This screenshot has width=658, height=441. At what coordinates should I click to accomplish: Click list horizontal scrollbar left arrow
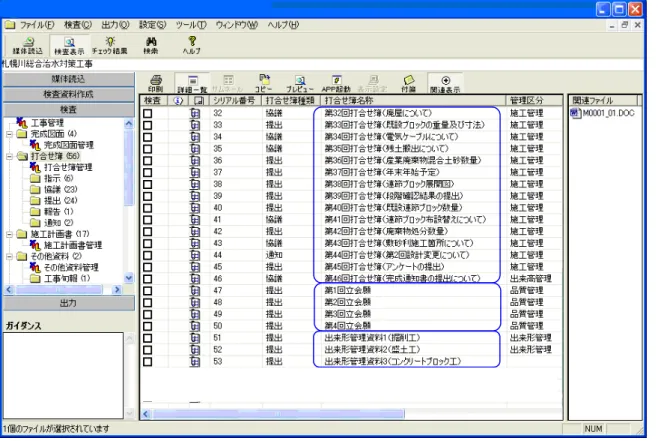146,414
